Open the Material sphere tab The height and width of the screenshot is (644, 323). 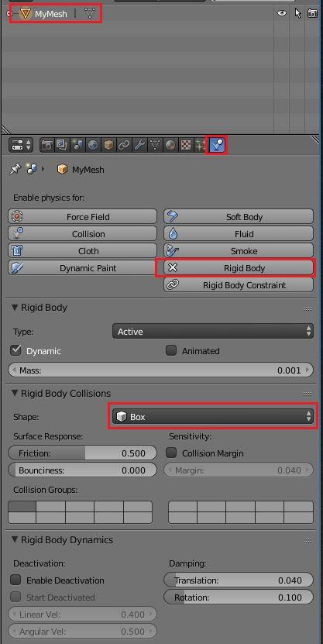(170, 145)
